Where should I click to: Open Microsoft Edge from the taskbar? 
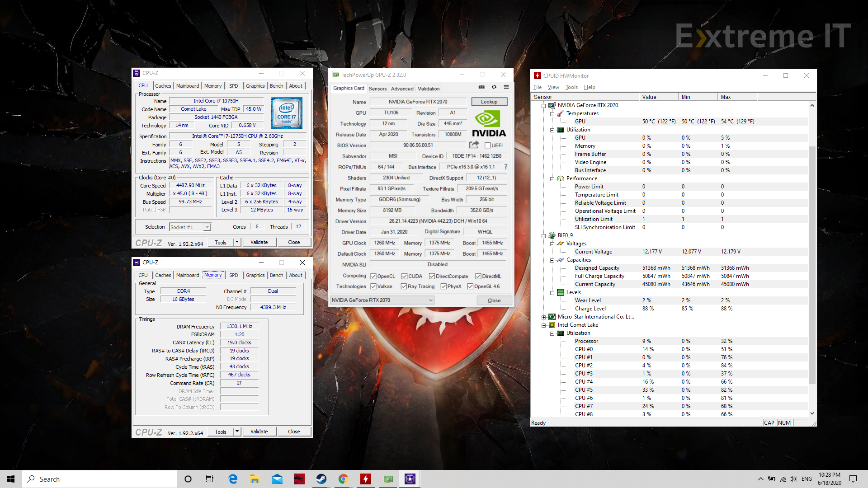pyautogui.click(x=233, y=479)
